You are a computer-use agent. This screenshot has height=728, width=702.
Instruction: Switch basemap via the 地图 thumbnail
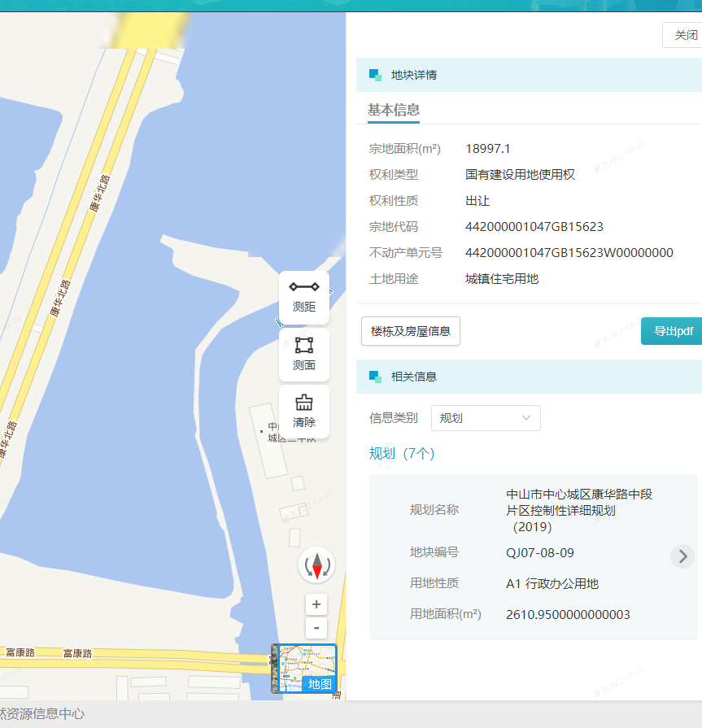click(304, 669)
